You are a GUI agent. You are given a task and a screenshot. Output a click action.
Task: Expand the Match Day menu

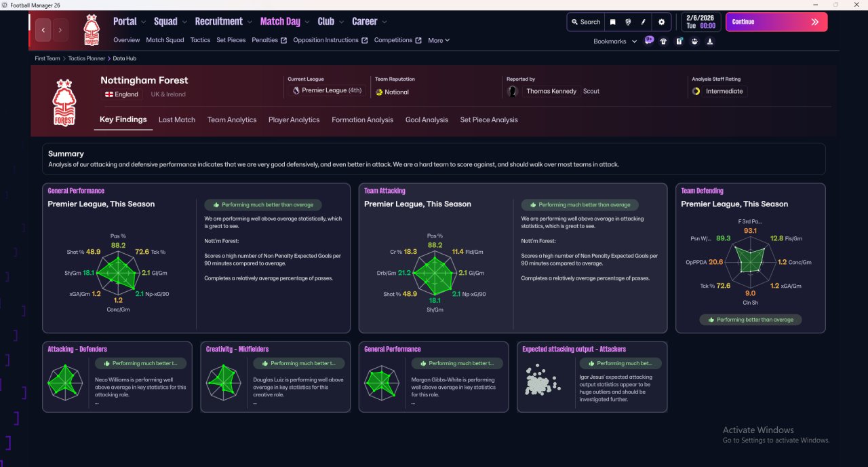(x=285, y=22)
